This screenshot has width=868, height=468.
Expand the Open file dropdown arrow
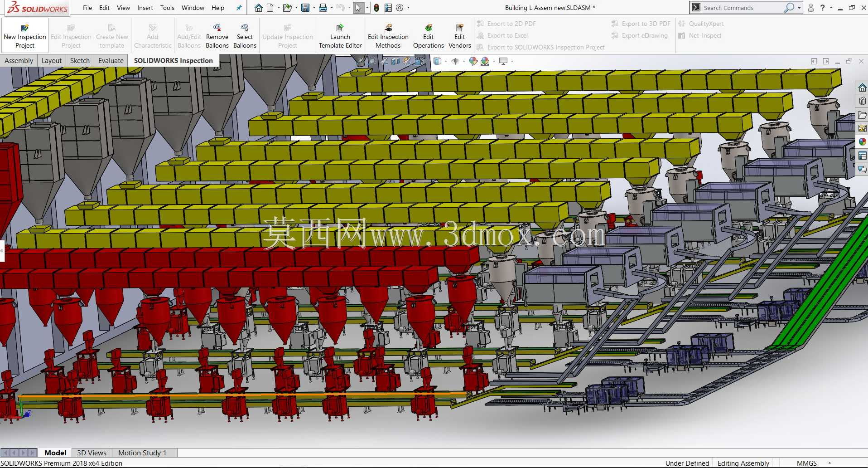(x=296, y=8)
